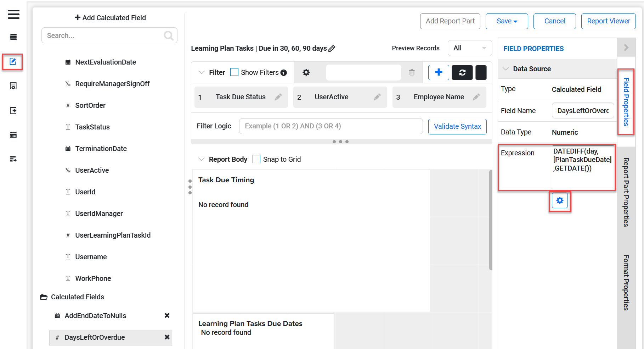Image resolution: width=644 pixels, height=349 pixels.
Task: Delete filter with trash icon
Action: (x=412, y=72)
